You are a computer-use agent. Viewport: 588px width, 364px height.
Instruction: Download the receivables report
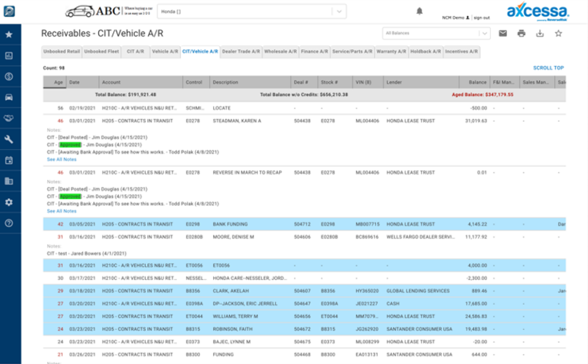tap(540, 33)
